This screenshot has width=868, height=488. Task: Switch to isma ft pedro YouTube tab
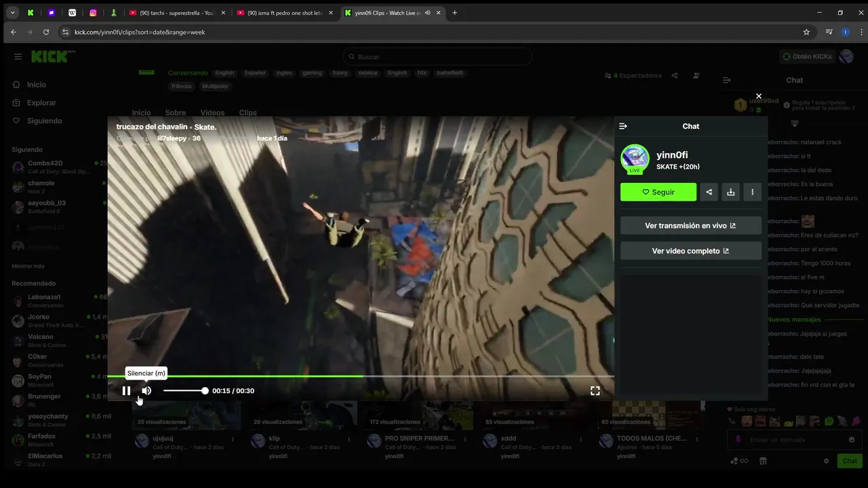pos(285,13)
